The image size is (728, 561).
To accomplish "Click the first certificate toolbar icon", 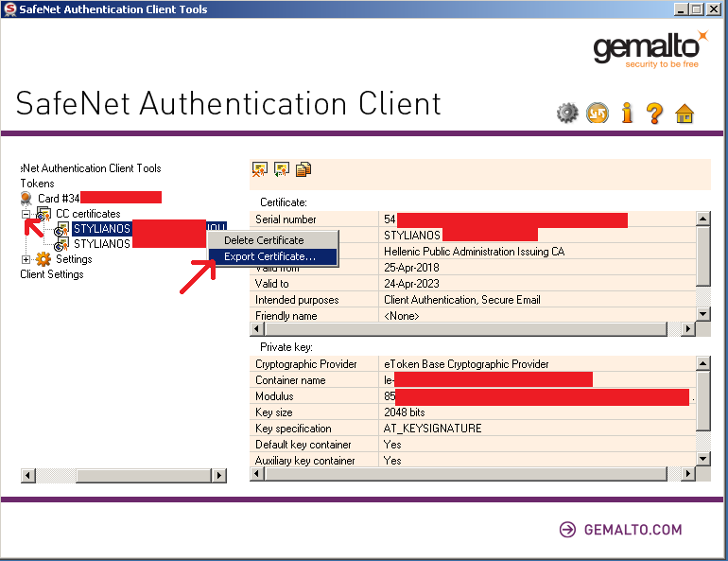I will click(x=260, y=170).
